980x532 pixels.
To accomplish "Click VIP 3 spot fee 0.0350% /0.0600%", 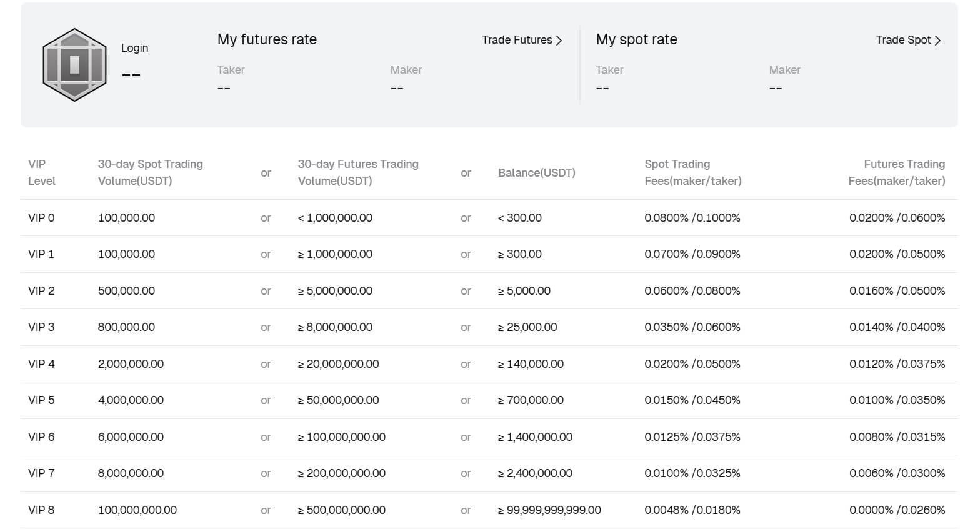I will coord(692,327).
